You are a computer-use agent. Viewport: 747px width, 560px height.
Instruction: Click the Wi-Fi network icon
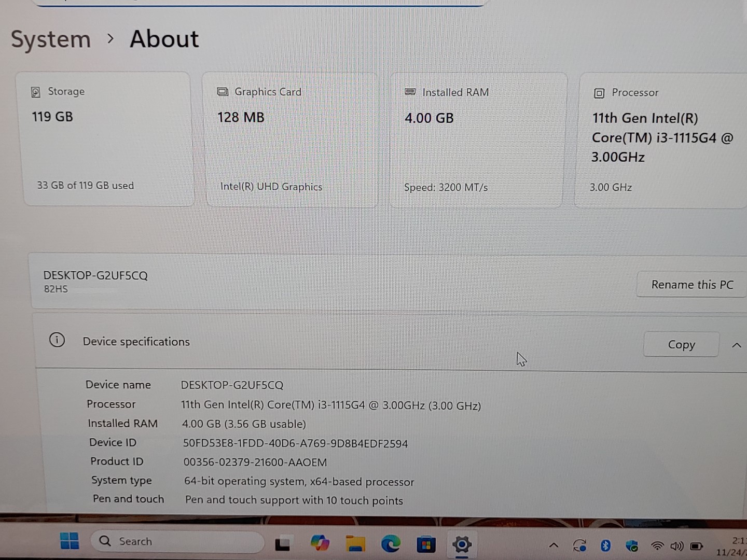(x=657, y=546)
